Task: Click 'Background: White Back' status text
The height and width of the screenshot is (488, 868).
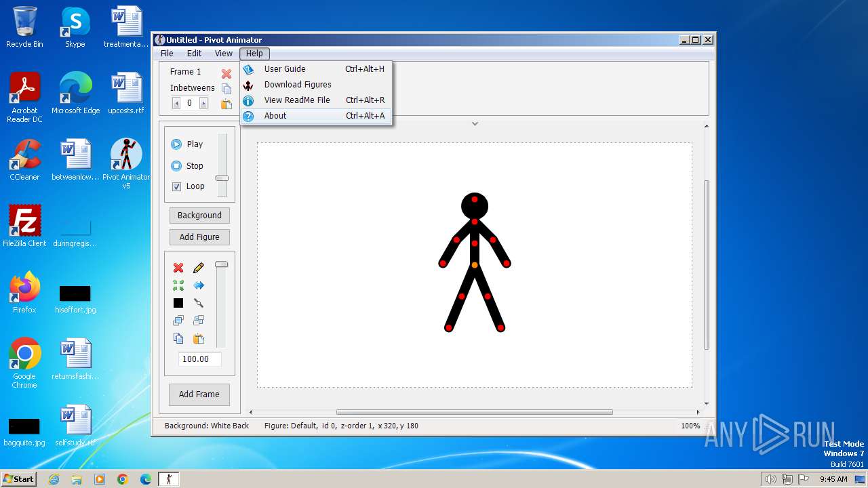Action: coord(207,426)
